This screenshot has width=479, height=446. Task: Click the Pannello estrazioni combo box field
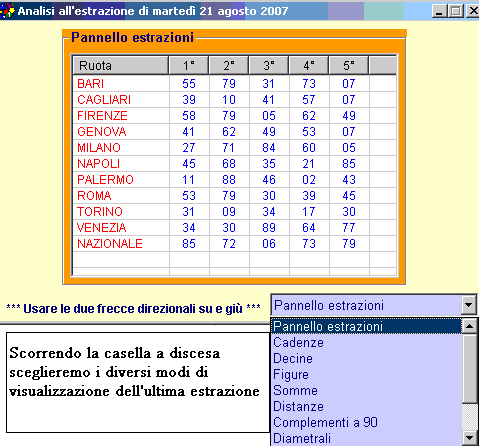coord(367,305)
